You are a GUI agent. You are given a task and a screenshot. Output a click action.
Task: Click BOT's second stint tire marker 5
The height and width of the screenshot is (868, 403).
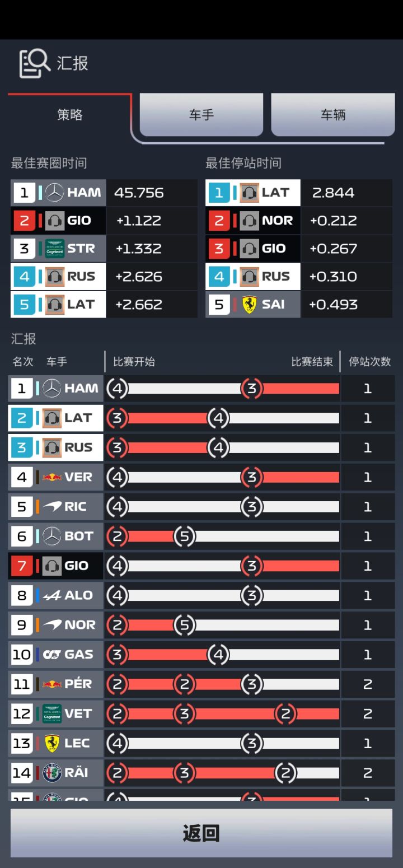click(184, 536)
